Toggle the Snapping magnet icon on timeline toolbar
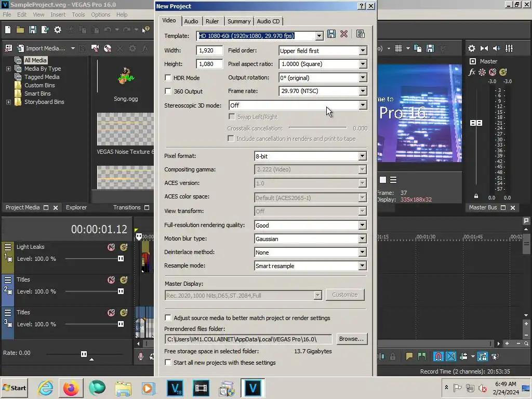Image resolution: width=532 pixels, height=399 pixels. (438, 356)
